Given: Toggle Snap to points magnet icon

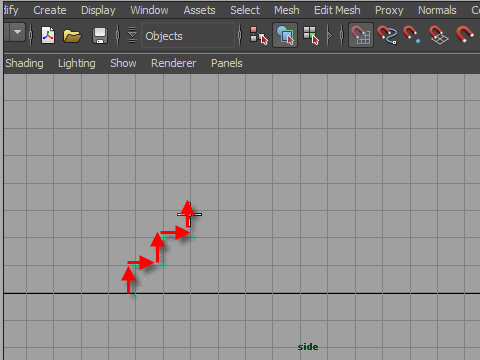Looking at the screenshot, I should pyautogui.click(x=412, y=35).
